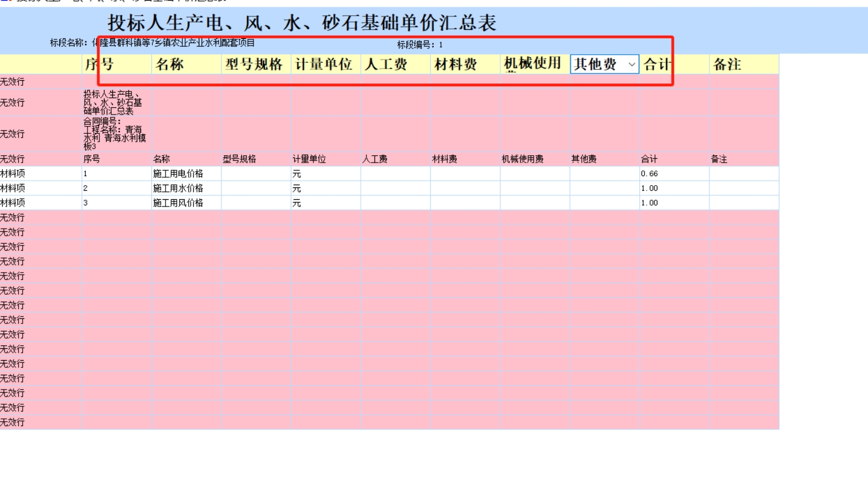This screenshot has height=495, width=868.
Task: Click the 机械使用 yellow column header
Action: pos(534,64)
